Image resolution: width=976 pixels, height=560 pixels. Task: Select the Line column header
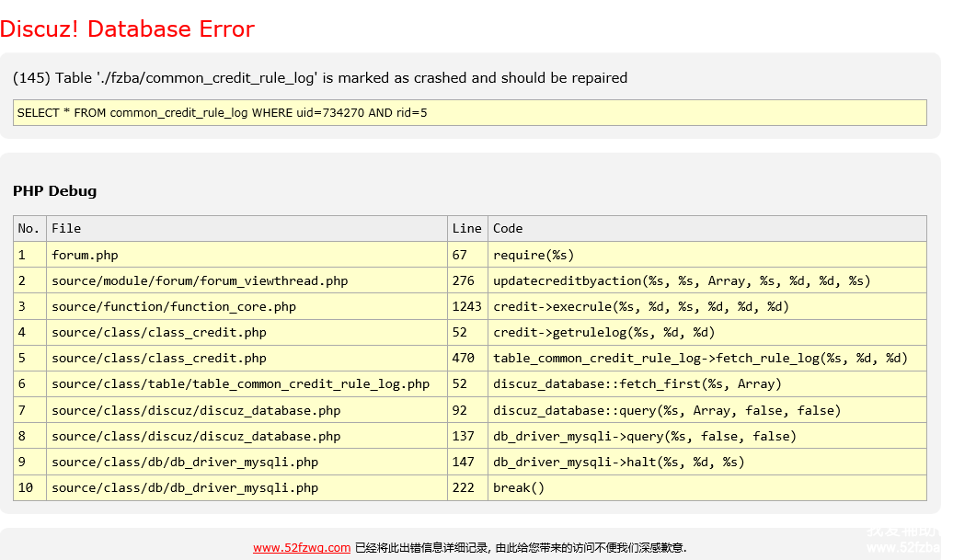466,228
